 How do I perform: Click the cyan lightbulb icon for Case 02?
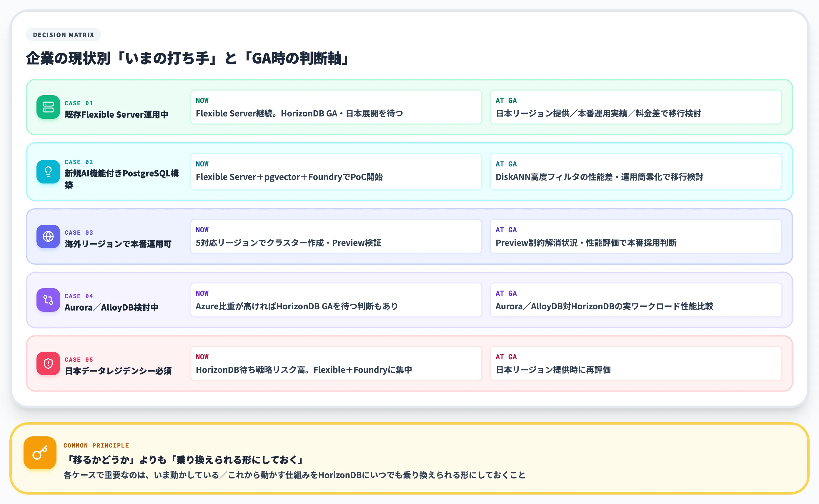coord(48,172)
